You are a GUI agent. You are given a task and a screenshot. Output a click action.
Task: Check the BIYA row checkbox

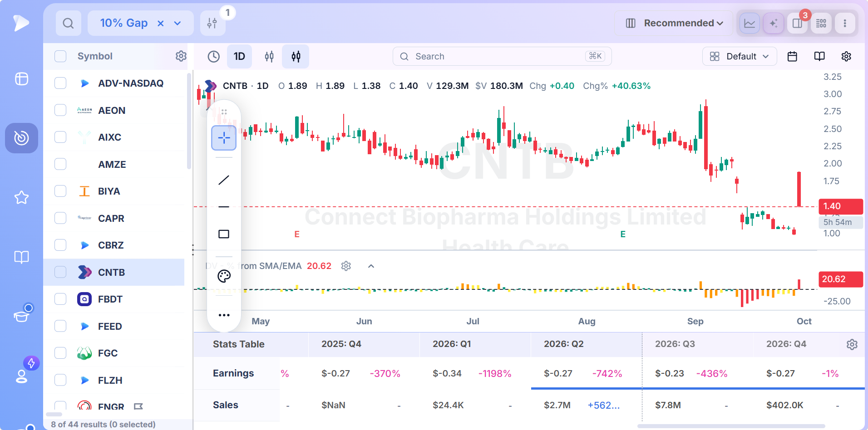[x=60, y=191]
